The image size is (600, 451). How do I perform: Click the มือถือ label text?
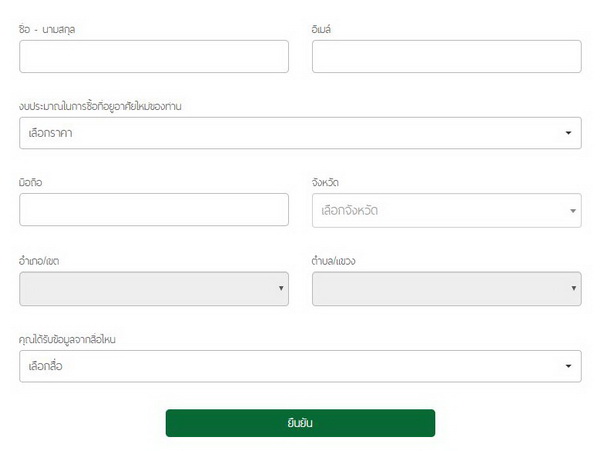tap(30, 183)
